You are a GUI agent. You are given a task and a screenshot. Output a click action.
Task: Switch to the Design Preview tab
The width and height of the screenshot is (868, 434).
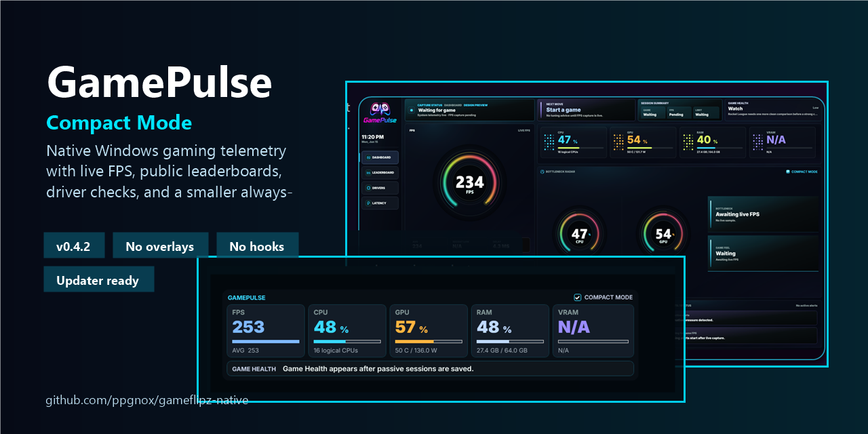pos(477,105)
